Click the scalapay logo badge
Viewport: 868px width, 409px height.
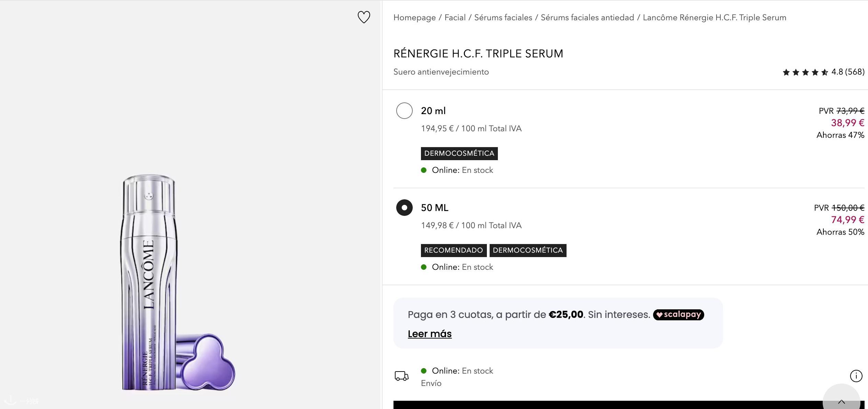coord(678,314)
